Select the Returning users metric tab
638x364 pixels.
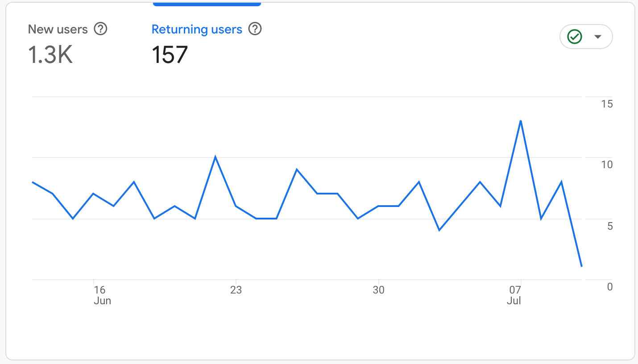click(x=196, y=29)
